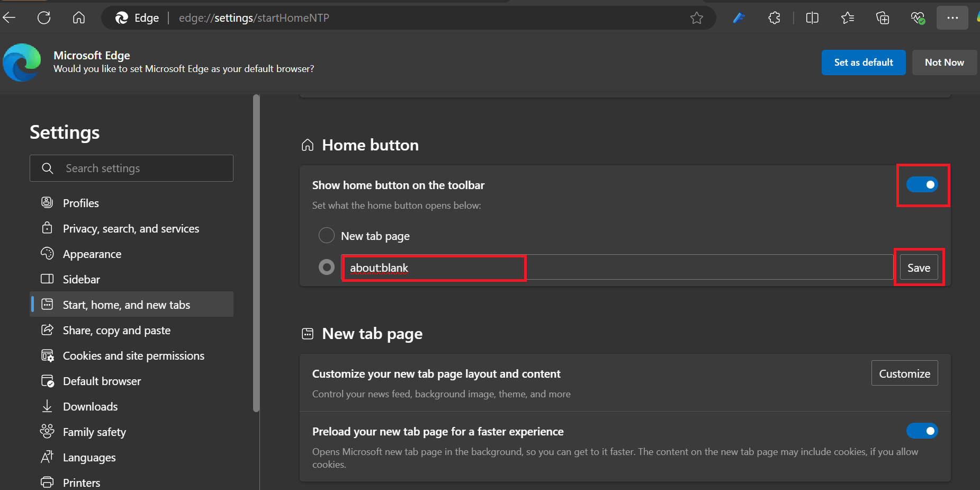Screen dimensions: 980x490
Task: Click the about:blank URL field
Action: [x=617, y=268]
